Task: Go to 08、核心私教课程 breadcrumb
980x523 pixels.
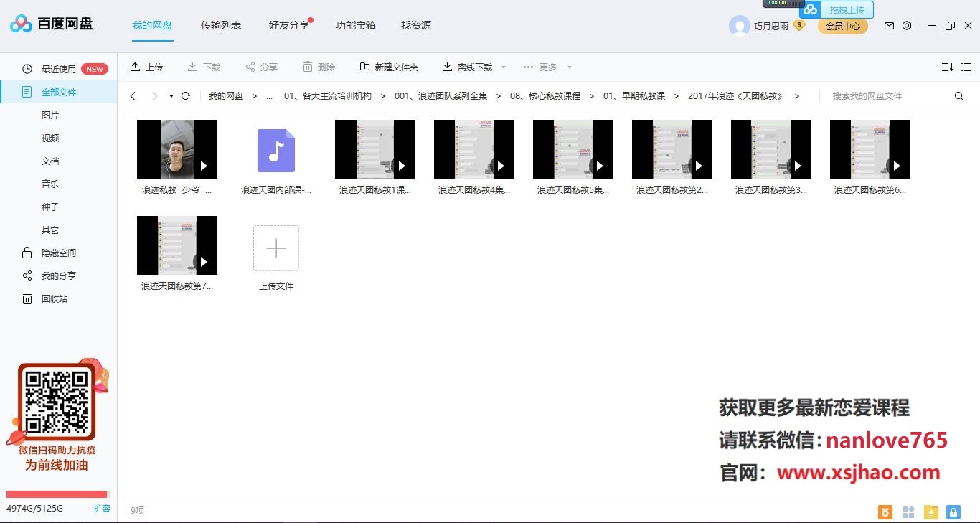Action: 545,96
